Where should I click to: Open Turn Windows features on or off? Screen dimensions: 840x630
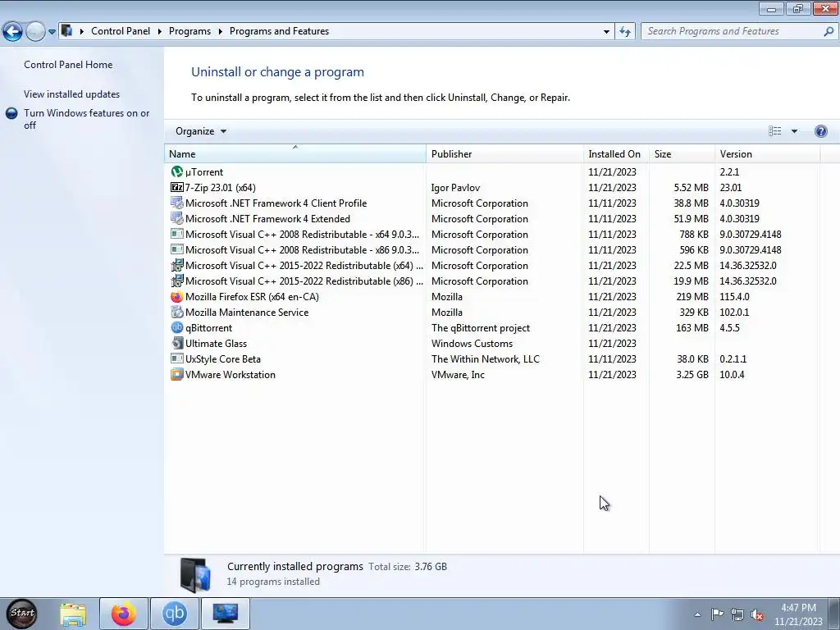[x=86, y=119]
